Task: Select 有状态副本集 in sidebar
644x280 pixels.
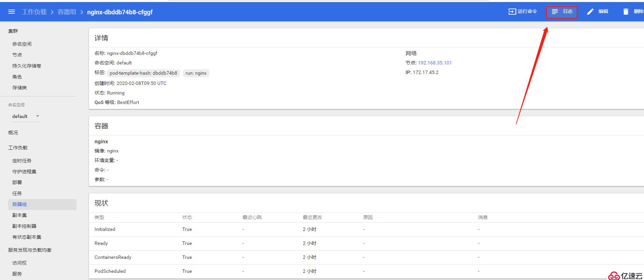Action: 27,237
